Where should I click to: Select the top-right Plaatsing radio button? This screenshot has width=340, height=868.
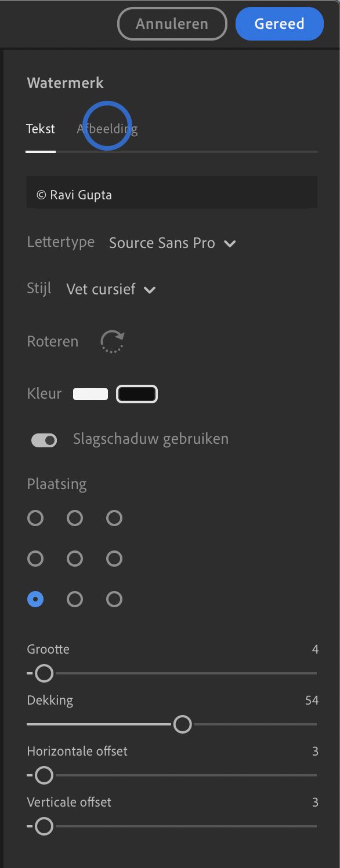114,518
